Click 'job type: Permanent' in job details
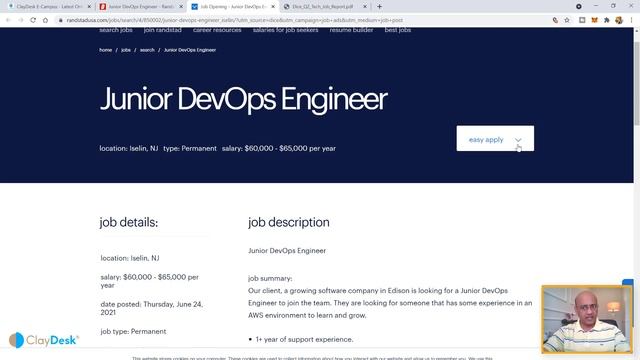The image size is (640, 360). (133, 331)
